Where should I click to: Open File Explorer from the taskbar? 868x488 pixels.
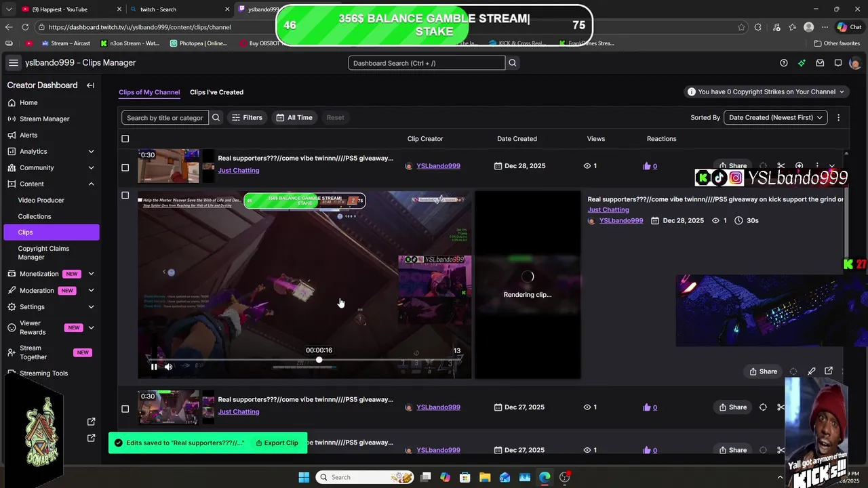coord(485,477)
